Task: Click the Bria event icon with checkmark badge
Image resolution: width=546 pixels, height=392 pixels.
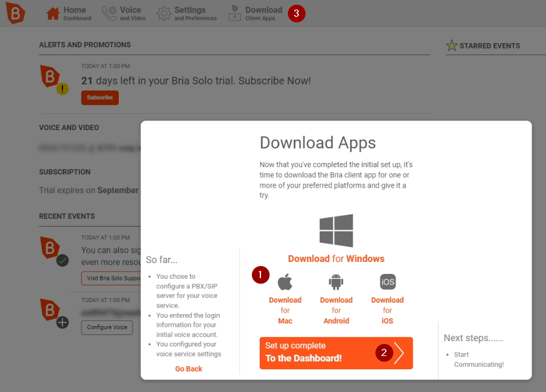Action: [x=55, y=252]
